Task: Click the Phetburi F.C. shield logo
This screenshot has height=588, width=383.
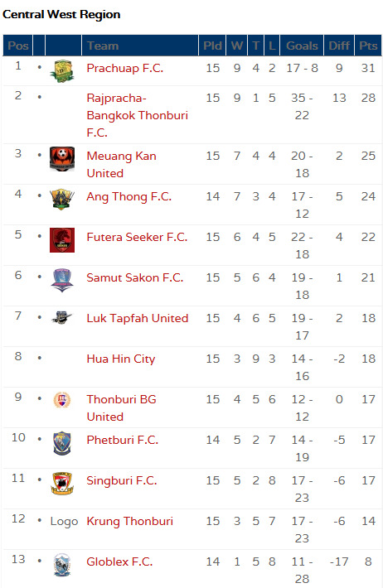Action: point(62,443)
